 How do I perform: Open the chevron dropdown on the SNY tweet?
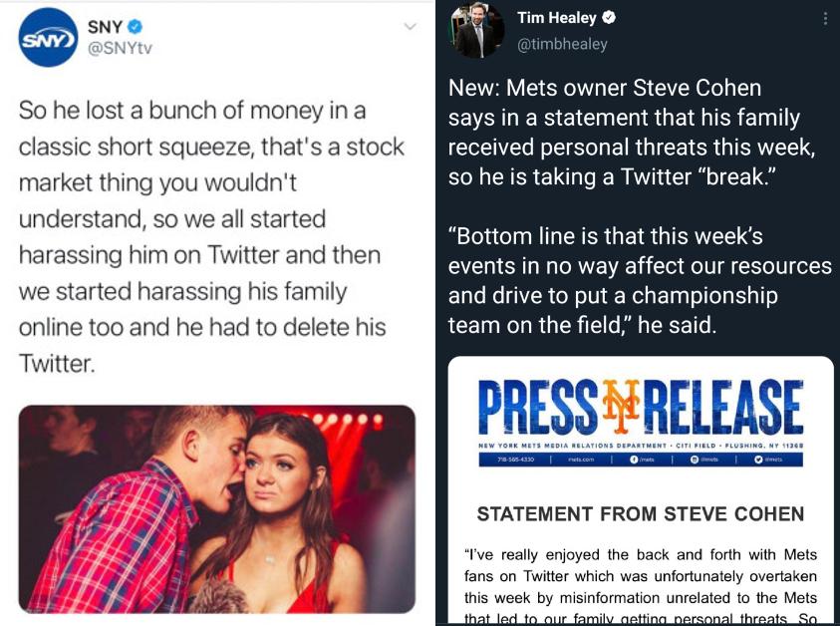tap(409, 25)
